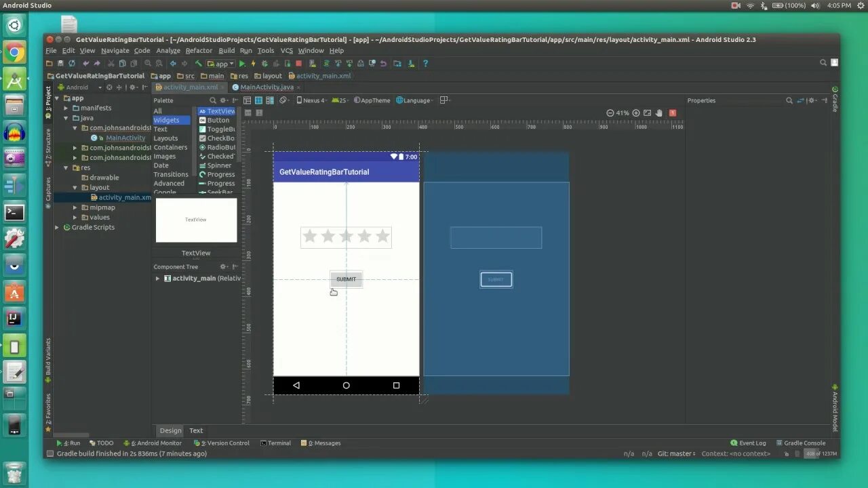Image resolution: width=868 pixels, height=488 pixels.
Task: Open the Refactor menu
Action: click(199, 51)
